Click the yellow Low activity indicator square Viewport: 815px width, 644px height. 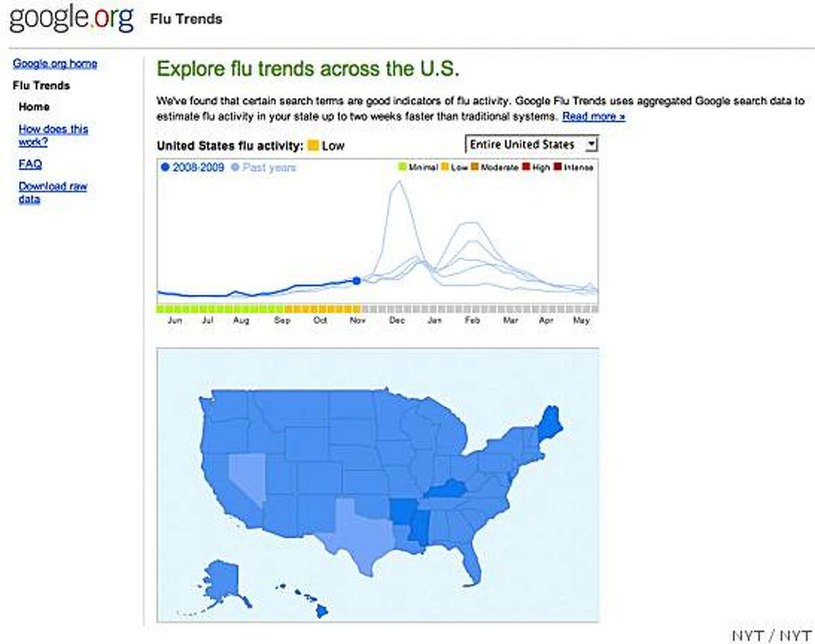pos(314,145)
